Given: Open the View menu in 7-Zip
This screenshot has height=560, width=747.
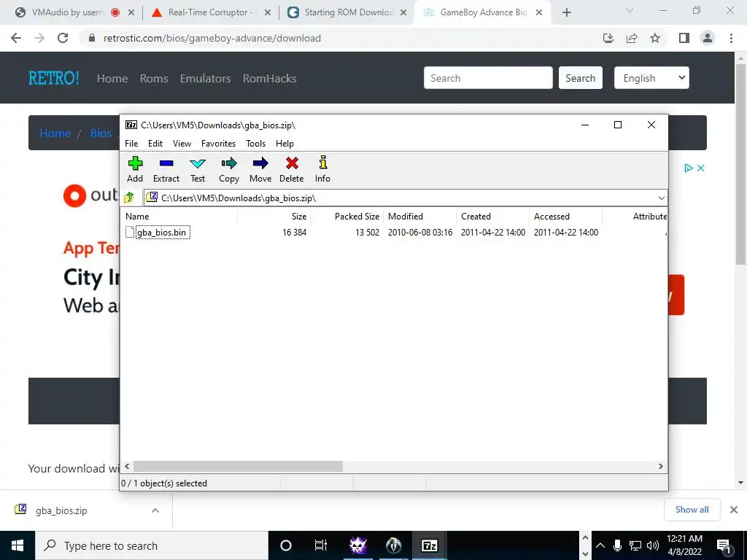Looking at the screenshot, I should [x=182, y=144].
